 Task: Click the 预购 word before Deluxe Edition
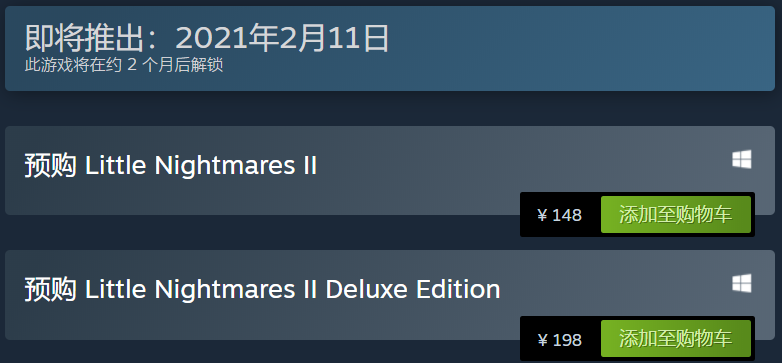tap(50, 290)
